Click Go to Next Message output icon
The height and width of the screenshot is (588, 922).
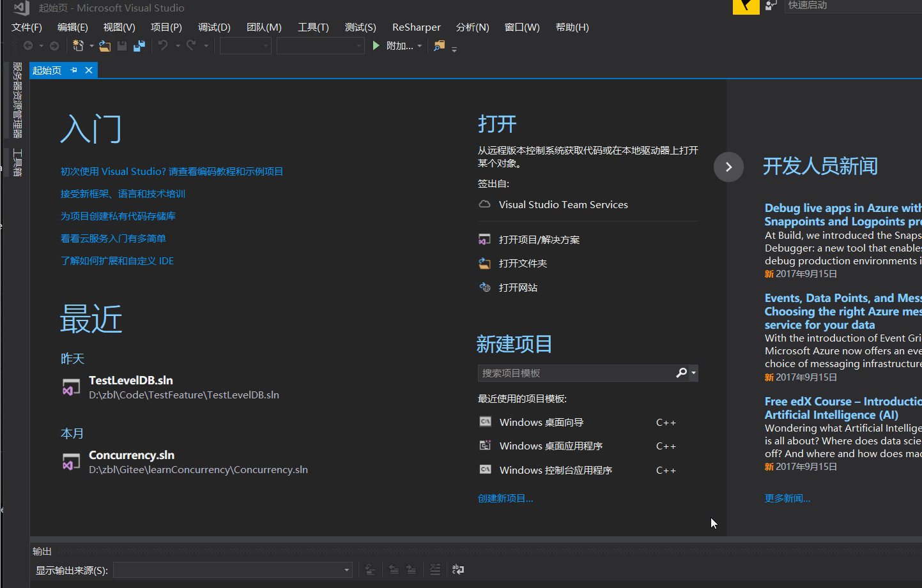pyautogui.click(x=411, y=569)
